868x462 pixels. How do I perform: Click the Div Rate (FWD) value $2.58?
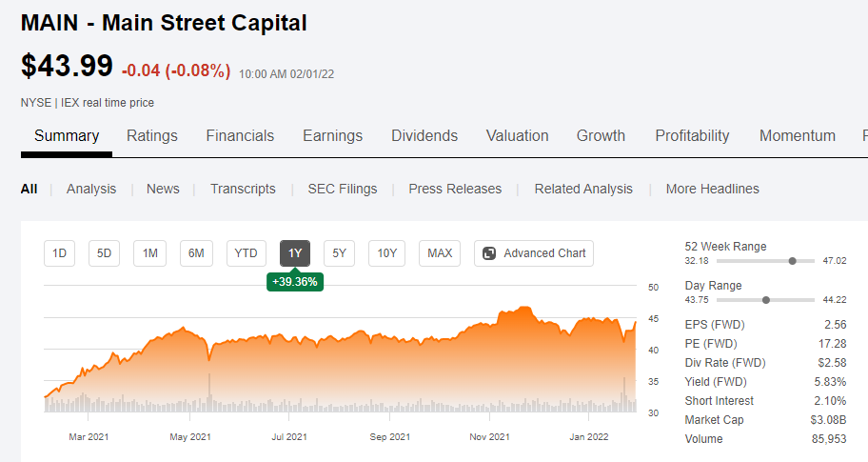click(833, 363)
